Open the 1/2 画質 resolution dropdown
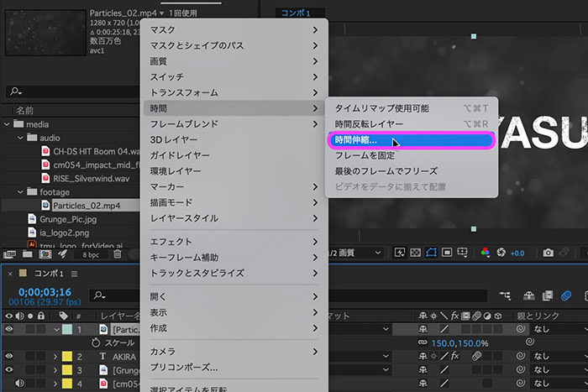The image size is (588, 392). click(x=355, y=253)
